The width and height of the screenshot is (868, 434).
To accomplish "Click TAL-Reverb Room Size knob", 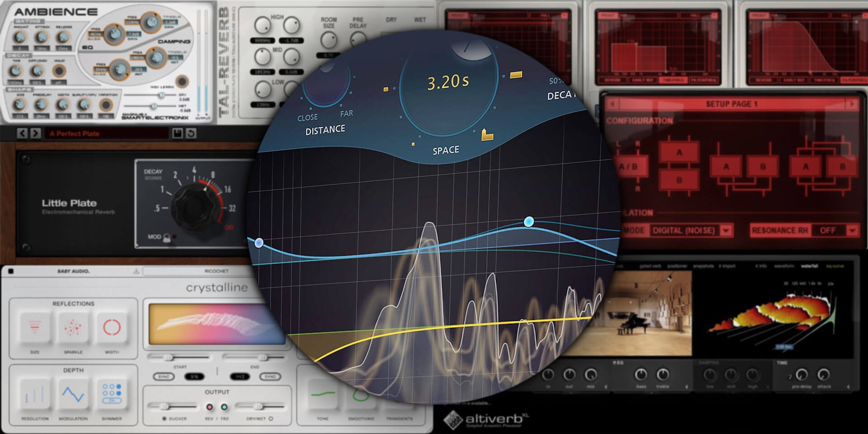I will [329, 41].
